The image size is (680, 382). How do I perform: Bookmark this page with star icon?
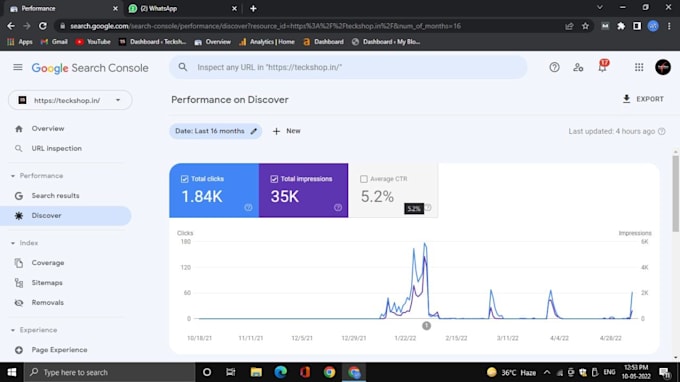(585, 26)
